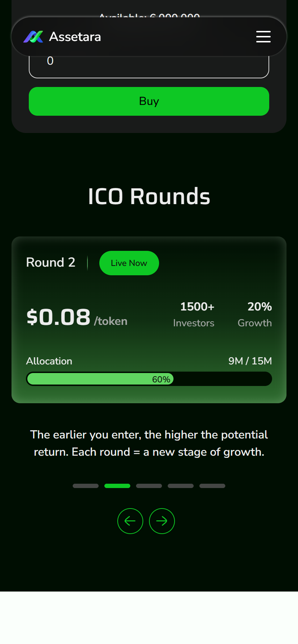Viewport: 298px width, 644px height.
Task: Open the hamburger navigation menu
Action: pos(263,37)
